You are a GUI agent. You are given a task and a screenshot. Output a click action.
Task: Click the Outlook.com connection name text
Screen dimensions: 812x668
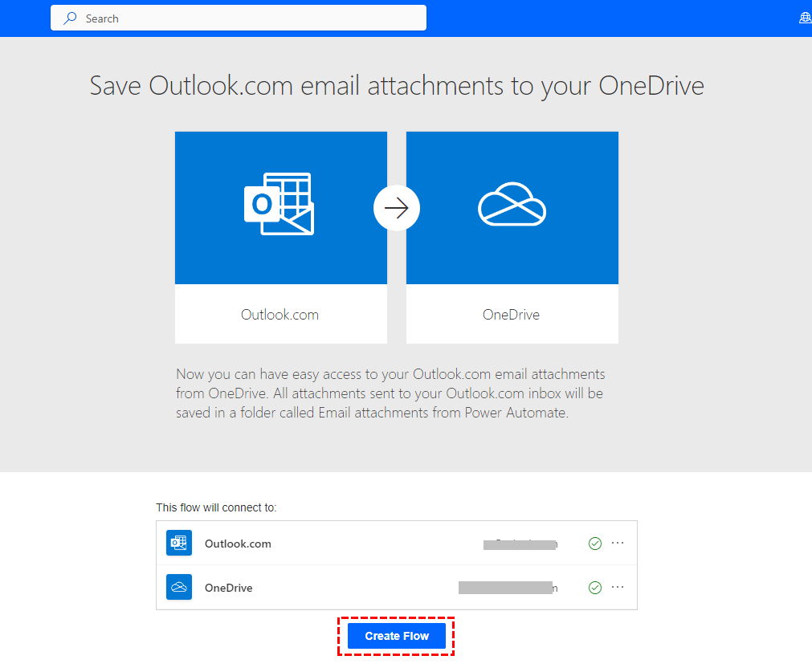[238, 544]
